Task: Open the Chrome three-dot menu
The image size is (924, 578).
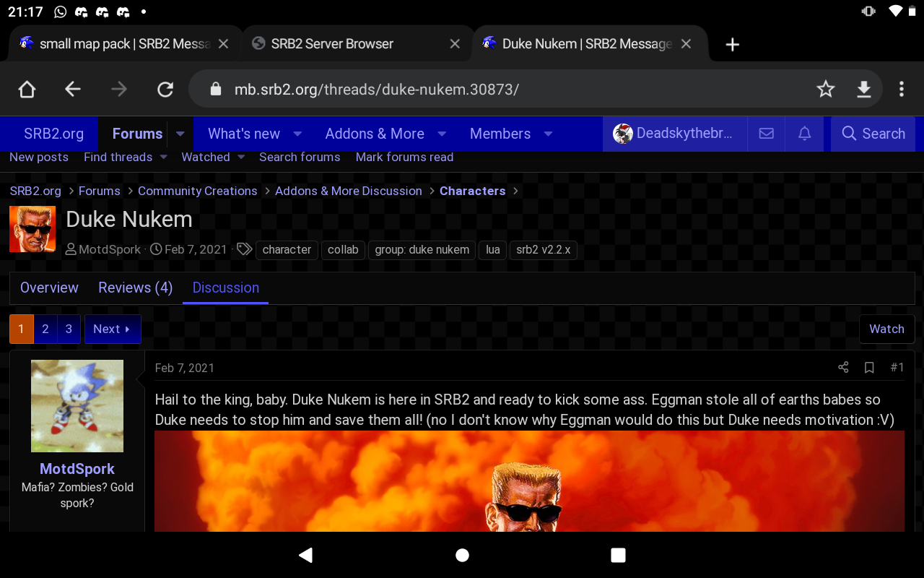Action: click(901, 89)
